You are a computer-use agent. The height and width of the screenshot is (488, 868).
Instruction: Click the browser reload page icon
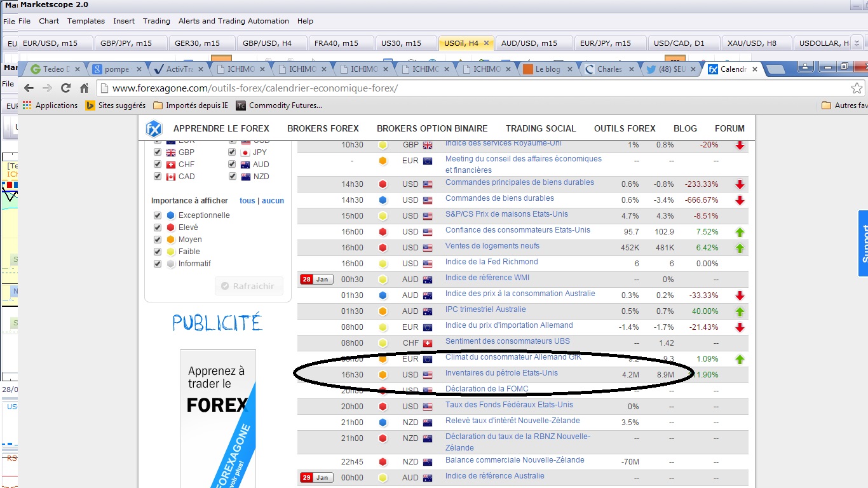point(65,88)
